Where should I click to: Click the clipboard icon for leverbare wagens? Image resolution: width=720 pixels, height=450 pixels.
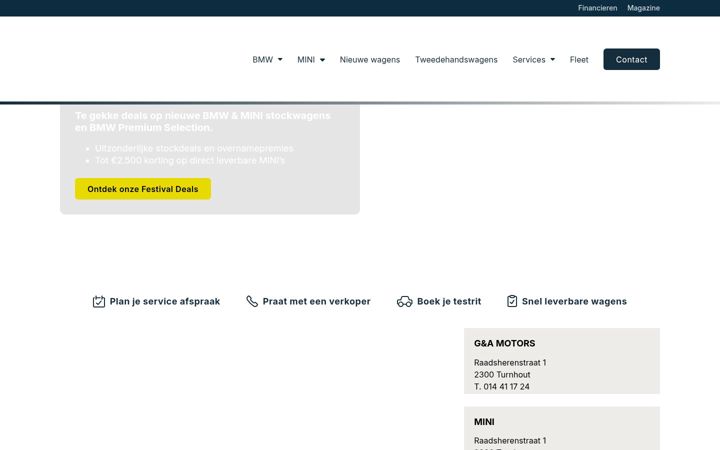point(512,301)
